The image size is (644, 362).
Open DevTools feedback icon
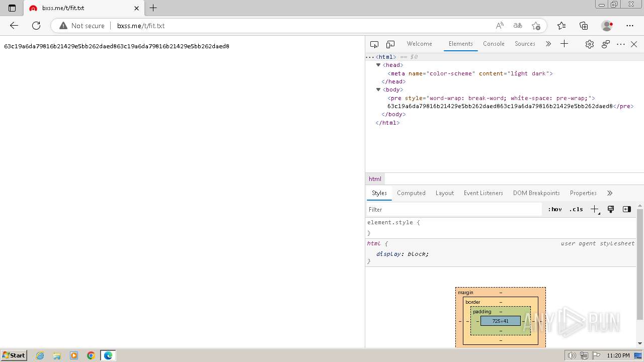[606, 44]
